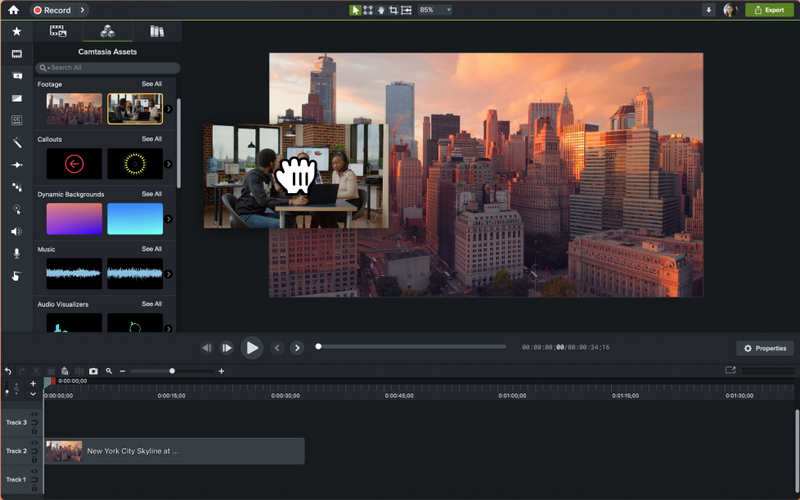
Task: Expand the Footage row with its arrow
Action: coord(168,109)
